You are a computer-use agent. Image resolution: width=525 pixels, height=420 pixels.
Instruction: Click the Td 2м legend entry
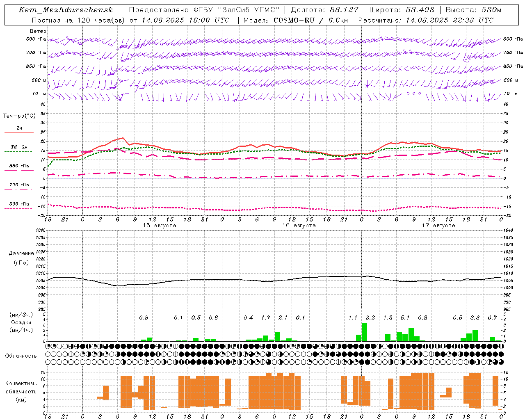coord(19,147)
